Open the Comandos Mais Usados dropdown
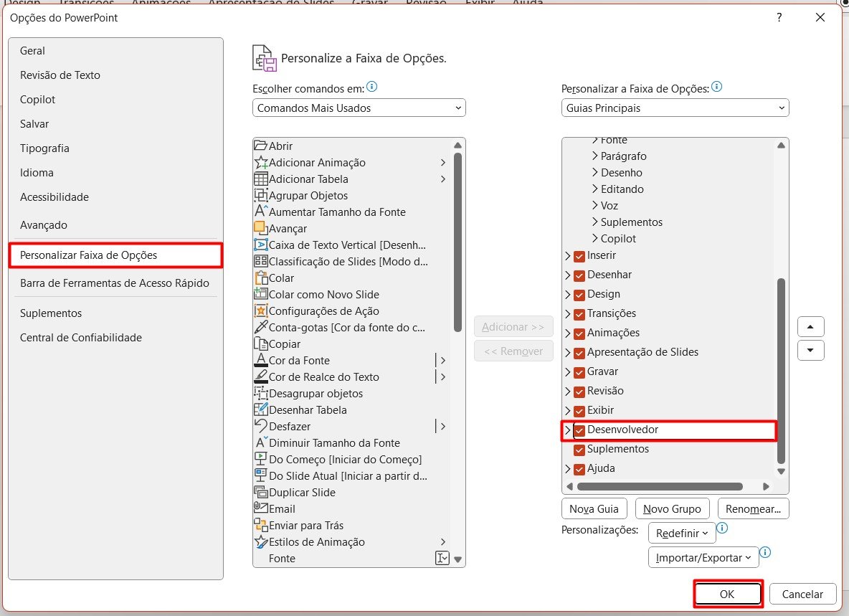849x616 pixels. [x=359, y=108]
